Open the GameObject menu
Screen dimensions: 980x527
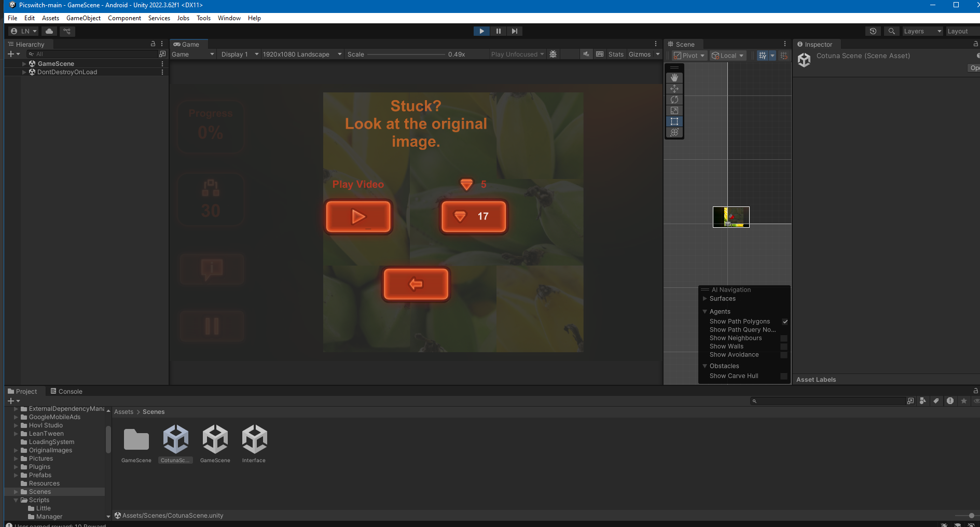(84, 18)
